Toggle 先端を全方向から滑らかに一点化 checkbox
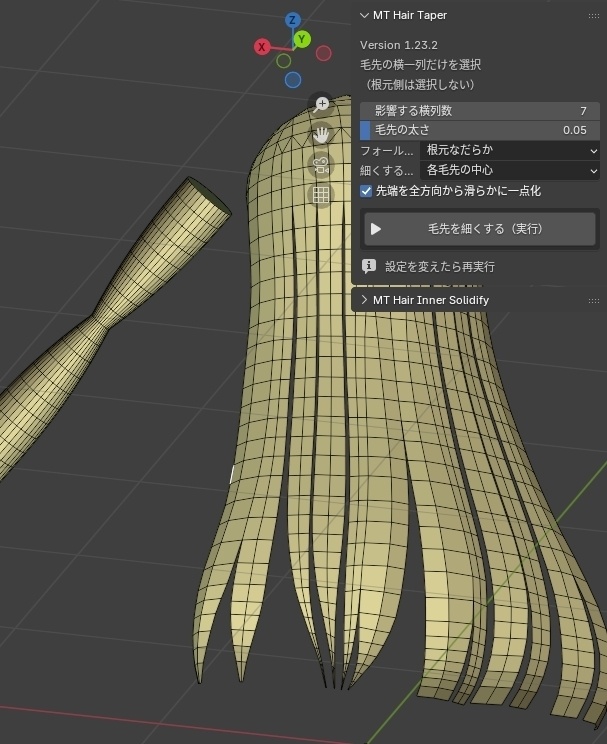Screen dimensions: 607x744 366,191
